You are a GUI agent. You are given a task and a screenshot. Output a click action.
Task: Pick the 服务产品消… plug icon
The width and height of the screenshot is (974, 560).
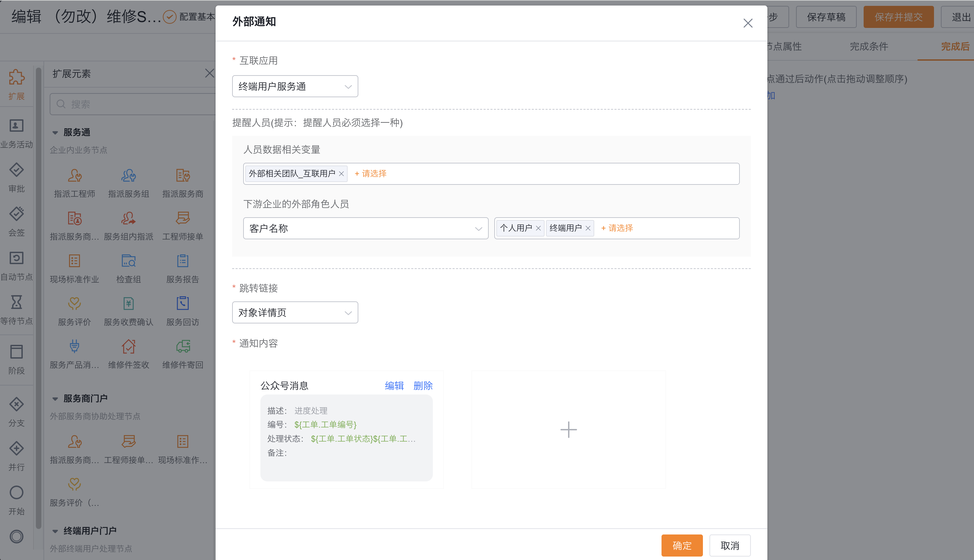point(74,346)
